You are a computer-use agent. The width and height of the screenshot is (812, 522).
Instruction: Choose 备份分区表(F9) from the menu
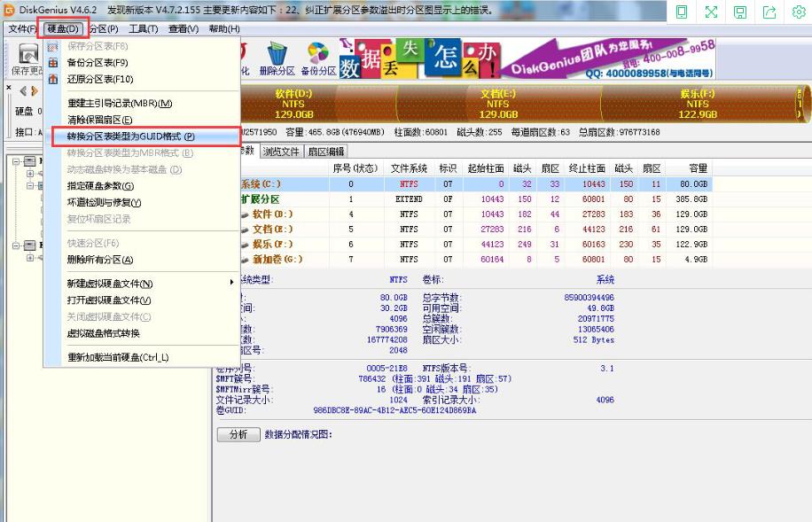pyautogui.click(x=143, y=63)
